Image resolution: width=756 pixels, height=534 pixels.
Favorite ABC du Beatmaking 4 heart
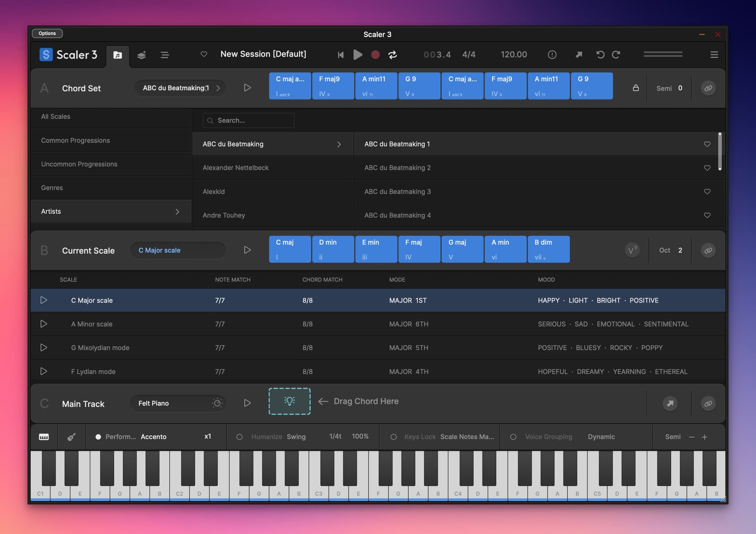[x=707, y=215]
